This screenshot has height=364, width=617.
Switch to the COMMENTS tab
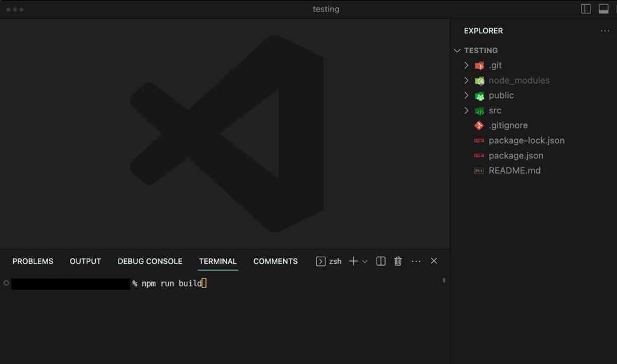click(x=275, y=262)
